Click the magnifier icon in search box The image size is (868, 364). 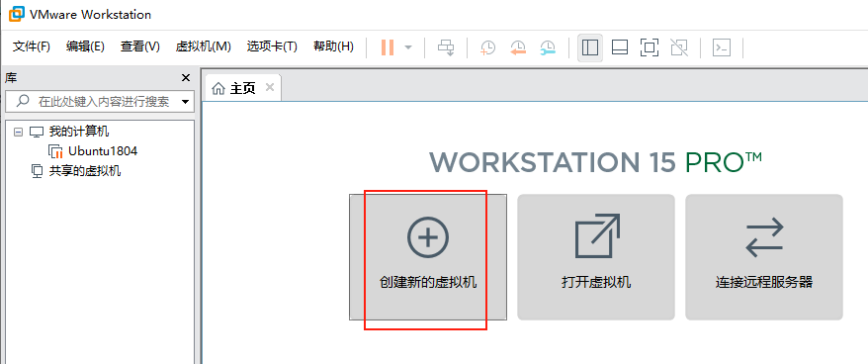[x=24, y=101]
